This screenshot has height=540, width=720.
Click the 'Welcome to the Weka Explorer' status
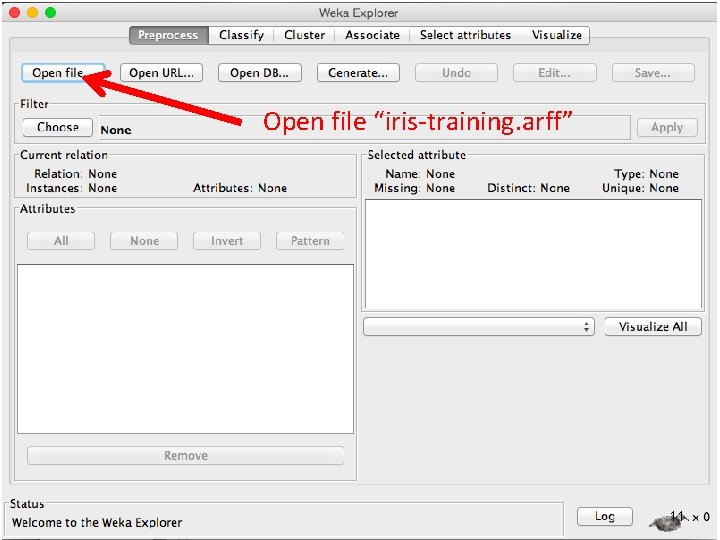click(x=97, y=523)
